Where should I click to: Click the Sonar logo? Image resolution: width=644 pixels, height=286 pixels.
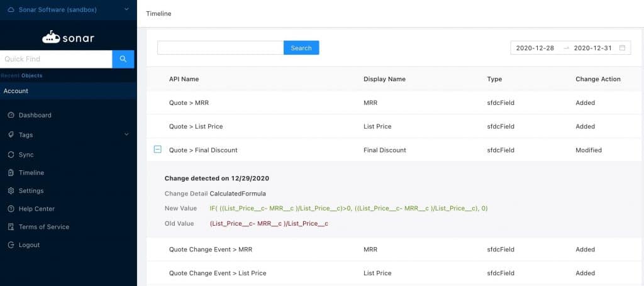(68, 38)
